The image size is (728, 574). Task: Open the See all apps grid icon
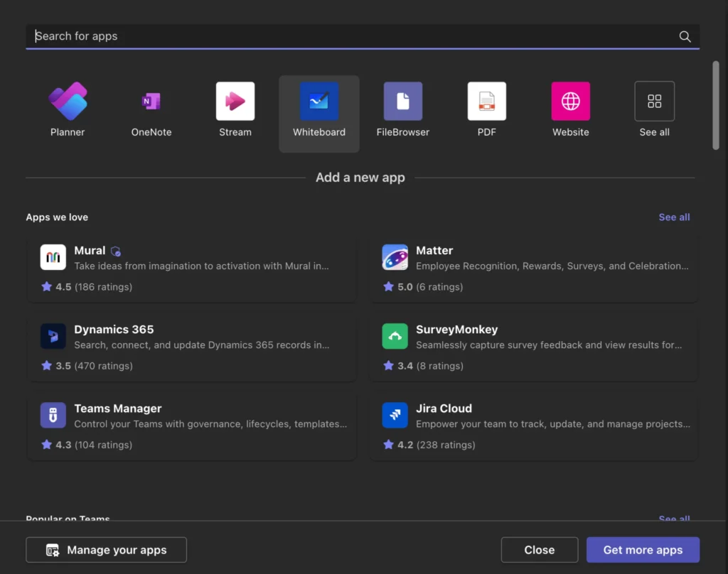click(654, 102)
